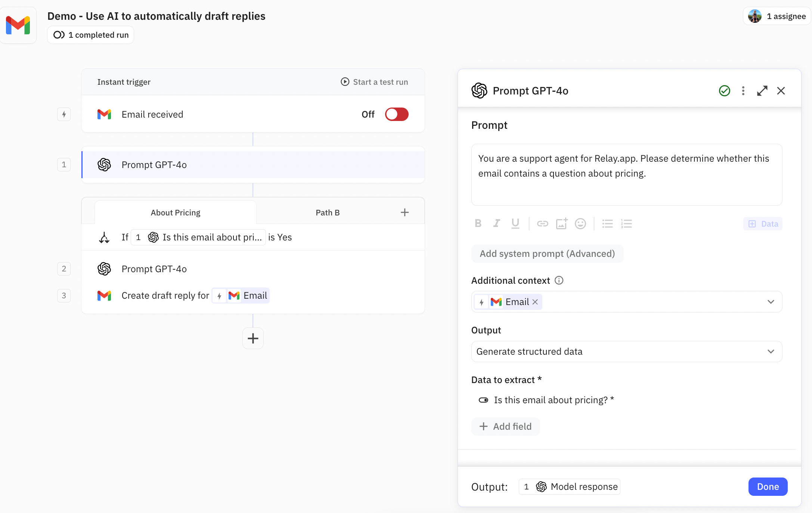This screenshot has width=812, height=513.
Task: Click the OpenAI icon in panel header
Action: click(479, 91)
